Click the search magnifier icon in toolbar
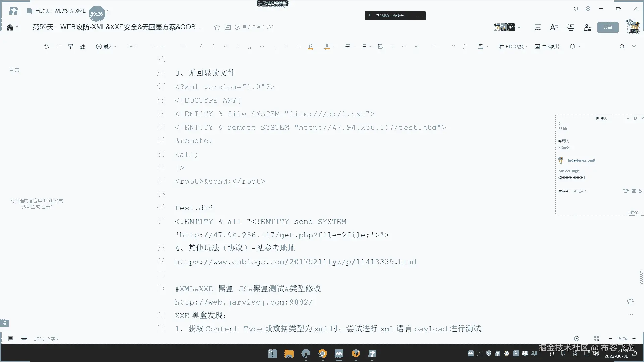This screenshot has height=362, width=644. coord(622,47)
